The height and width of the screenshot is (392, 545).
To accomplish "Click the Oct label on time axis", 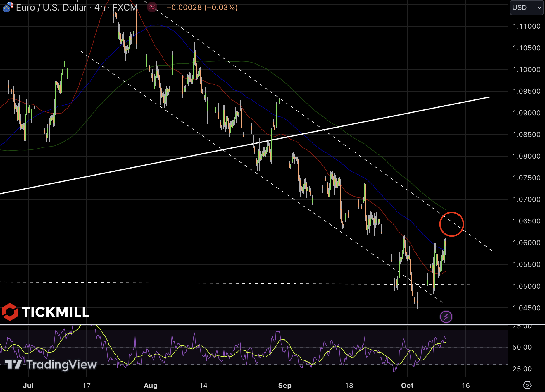I will pyautogui.click(x=407, y=385).
